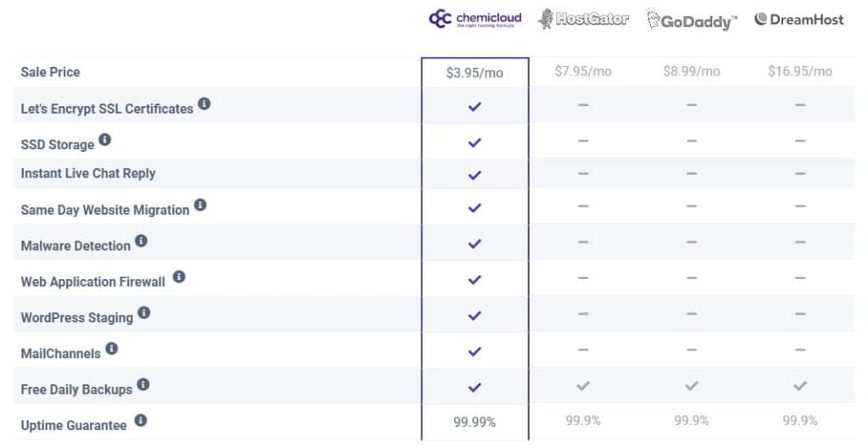The image size is (868, 448).
Task: Click ChemiCloud checkmark for Let's Encrypt SSL
Action: coord(475,107)
